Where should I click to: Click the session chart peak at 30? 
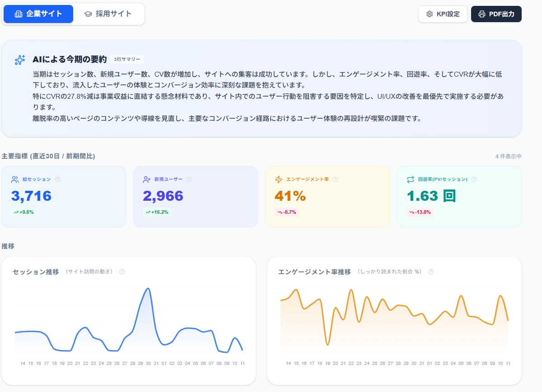pyautogui.click(x=148, y=289)
